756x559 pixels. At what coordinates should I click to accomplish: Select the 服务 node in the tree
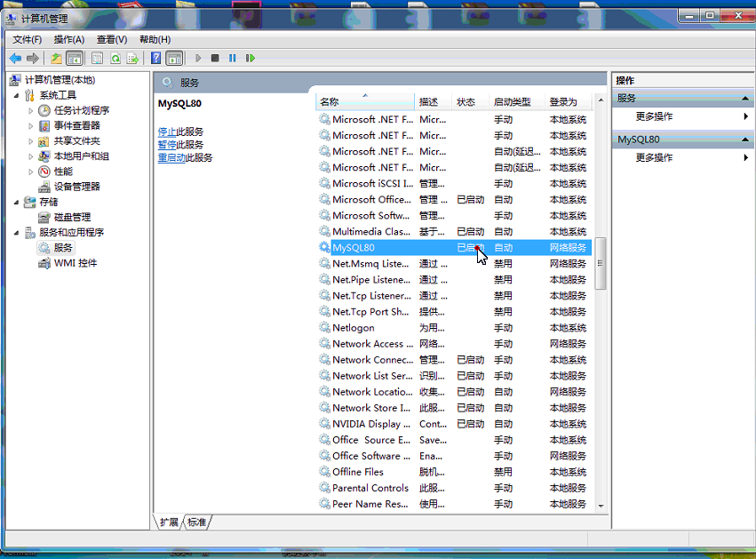pos(56,248)
